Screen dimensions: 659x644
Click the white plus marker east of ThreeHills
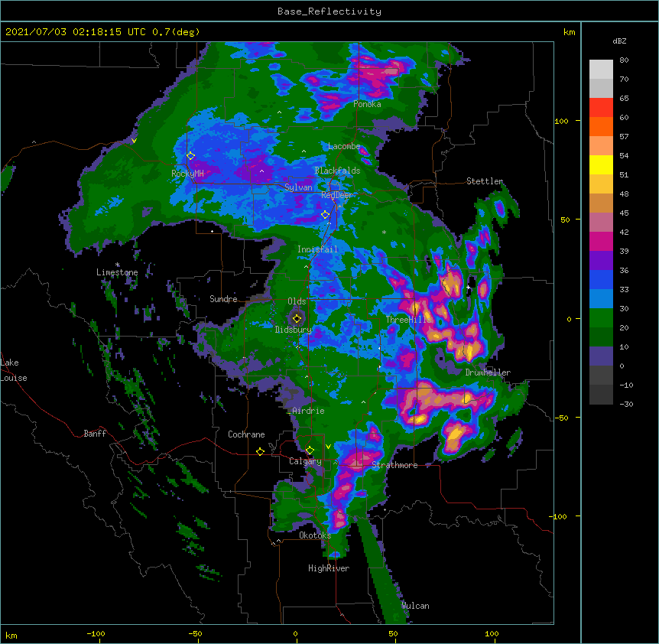(468, 287)
